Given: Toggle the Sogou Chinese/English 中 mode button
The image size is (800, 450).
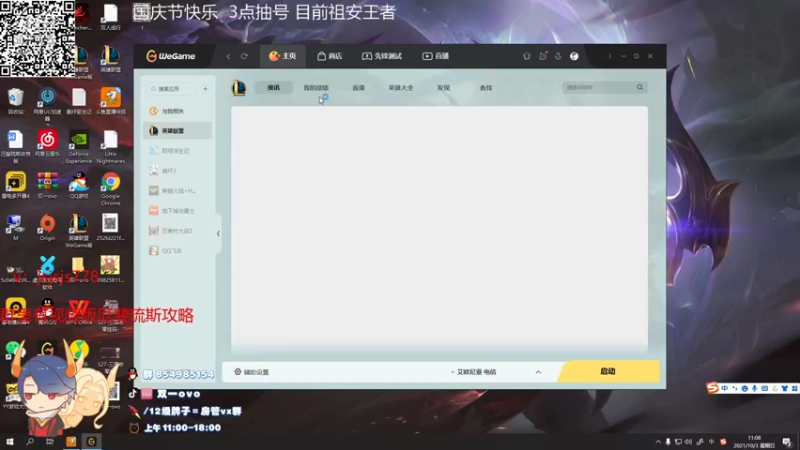Looking at the screenshot, I should [724, 388].
